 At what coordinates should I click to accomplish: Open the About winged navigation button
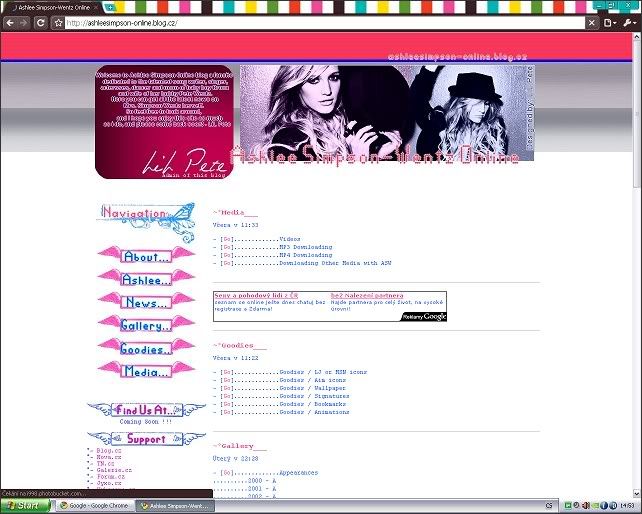(146, 256)
